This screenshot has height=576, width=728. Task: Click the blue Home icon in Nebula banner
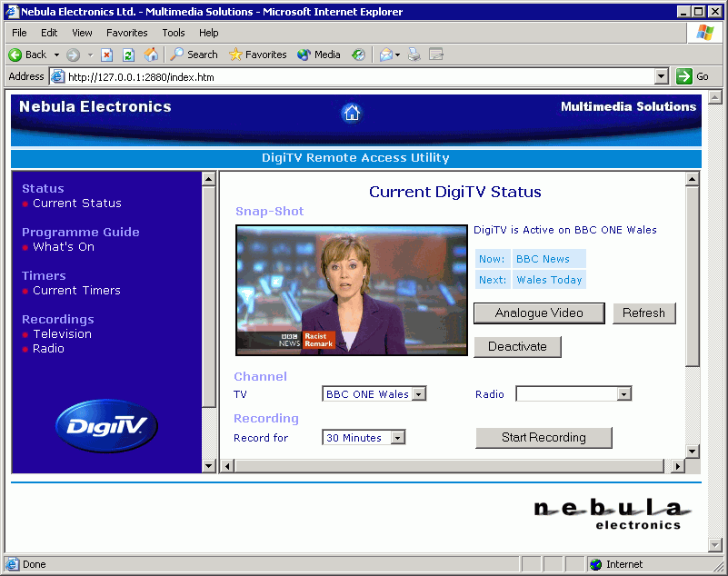tap(352, 113)
